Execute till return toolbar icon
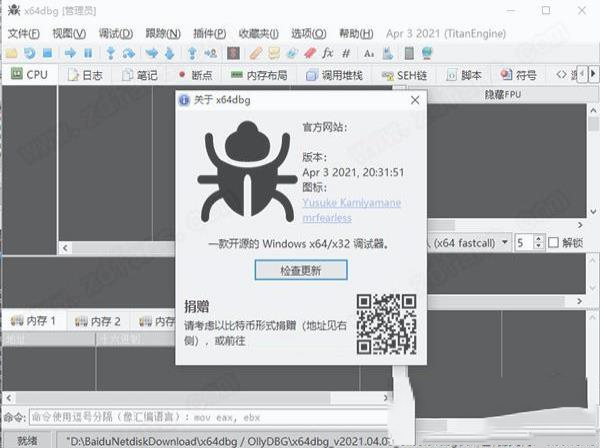600x448 pixels. click(192, 53)
